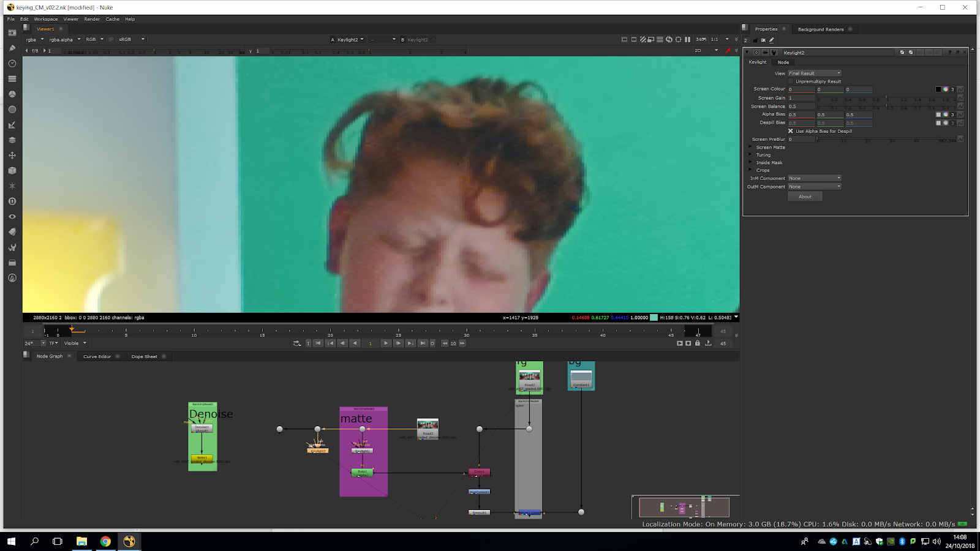Toggle the timeline lock icon
Screen dimensions: 980x551
(697, 343)
